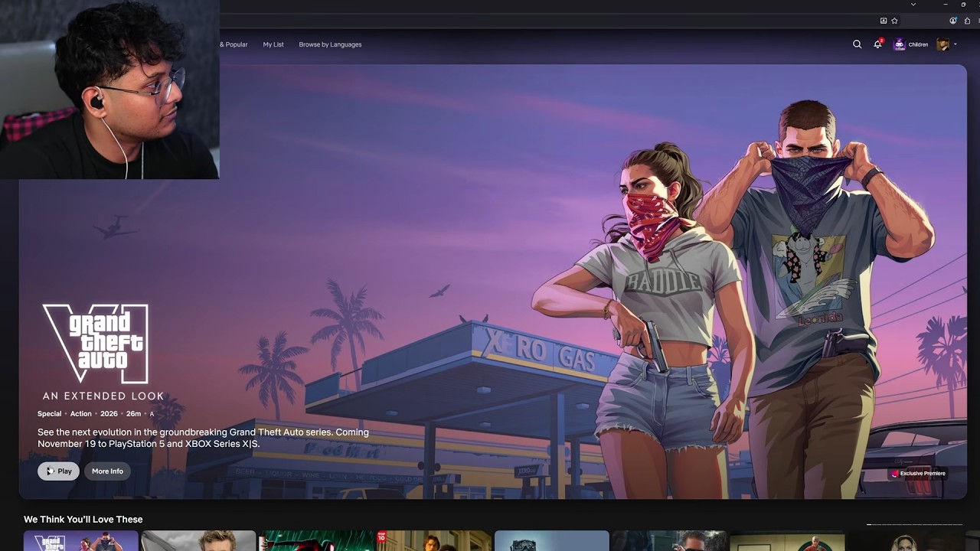
Task: Open Browse by Languages
Action: 330,44
